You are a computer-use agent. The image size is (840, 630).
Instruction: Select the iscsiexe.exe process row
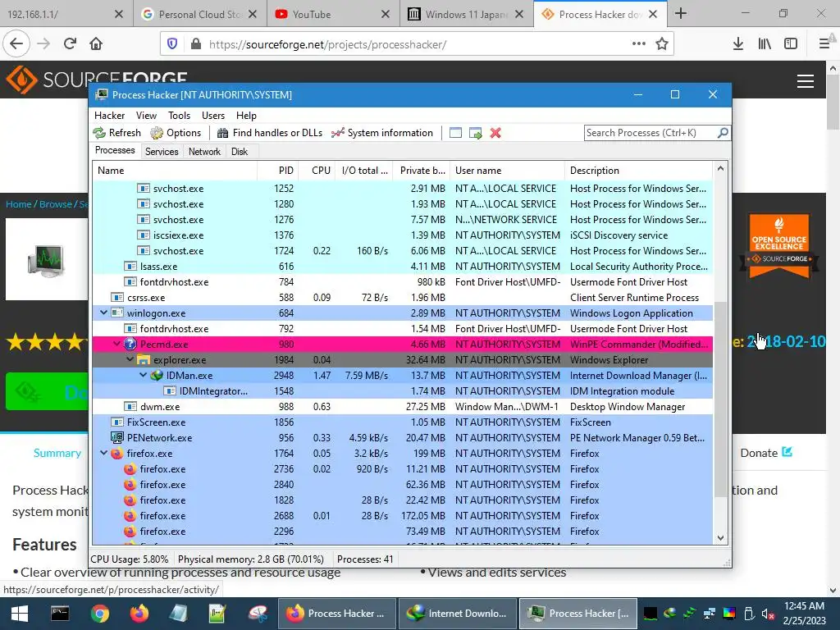402,235
